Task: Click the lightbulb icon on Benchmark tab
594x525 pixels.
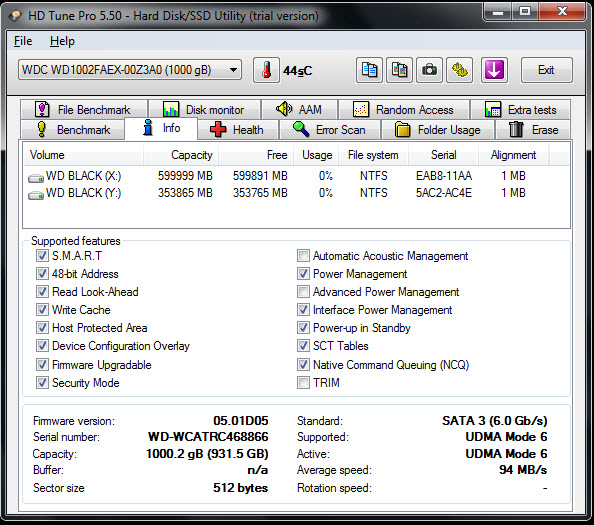Action: (x=42, y=130)
